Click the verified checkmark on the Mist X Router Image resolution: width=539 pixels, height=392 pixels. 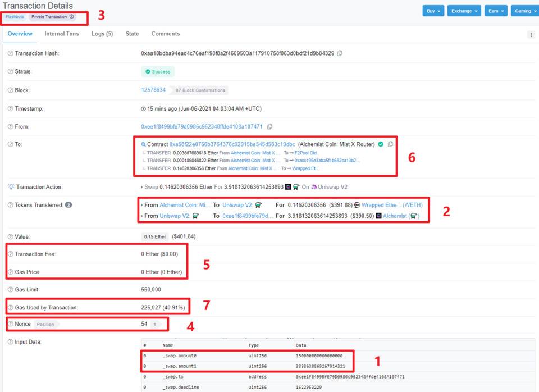point(380,144)
